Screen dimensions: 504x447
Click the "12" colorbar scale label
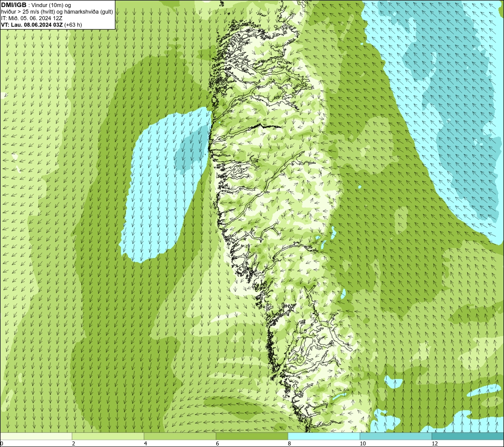click(x=434, y=443)
